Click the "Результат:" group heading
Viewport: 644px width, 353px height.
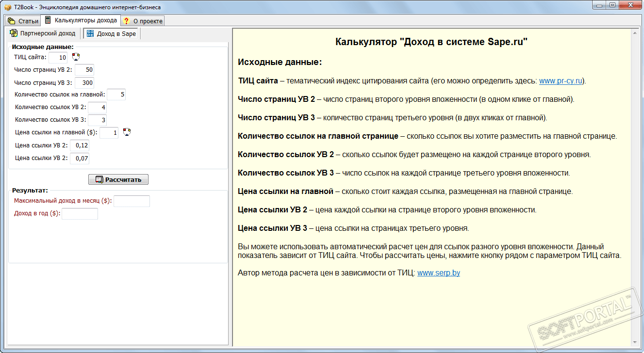tap(30, 191)
